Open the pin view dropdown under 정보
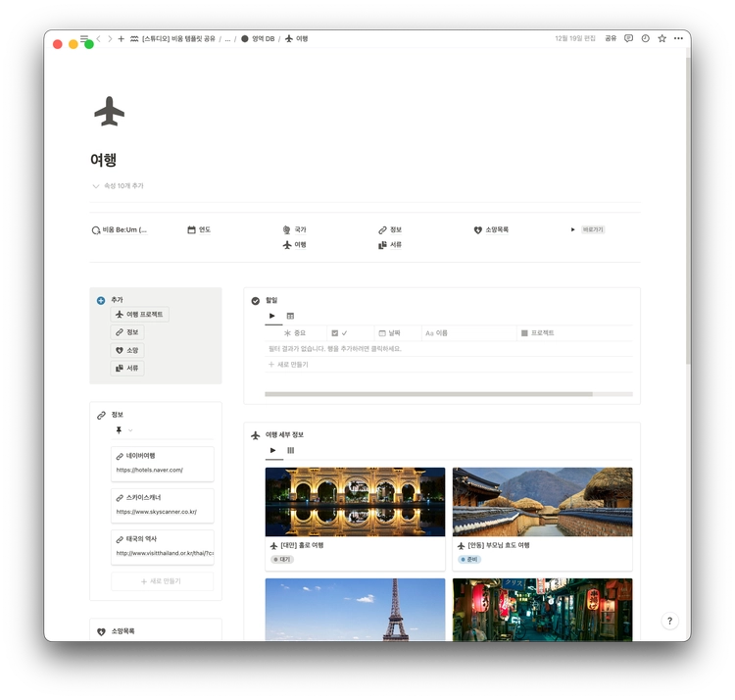Image resolution: width=735 pixels, height=700 pixels. (123, 430)
